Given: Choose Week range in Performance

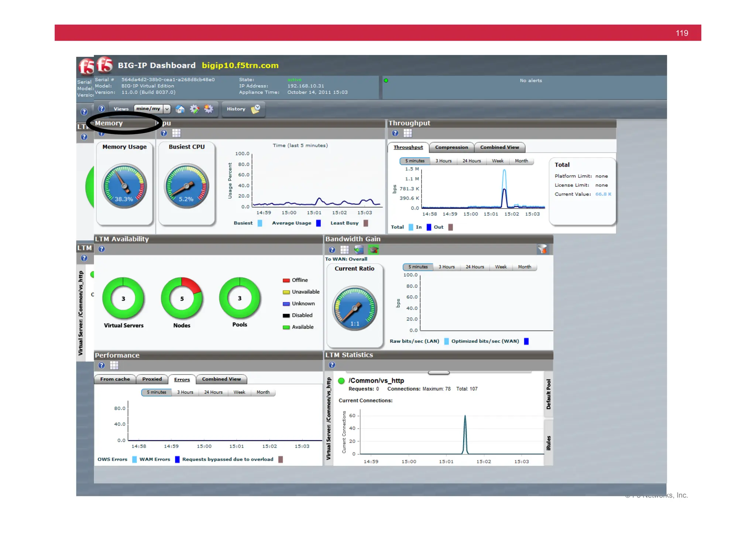Looking at the screenshot, I should tap(239, 392).
